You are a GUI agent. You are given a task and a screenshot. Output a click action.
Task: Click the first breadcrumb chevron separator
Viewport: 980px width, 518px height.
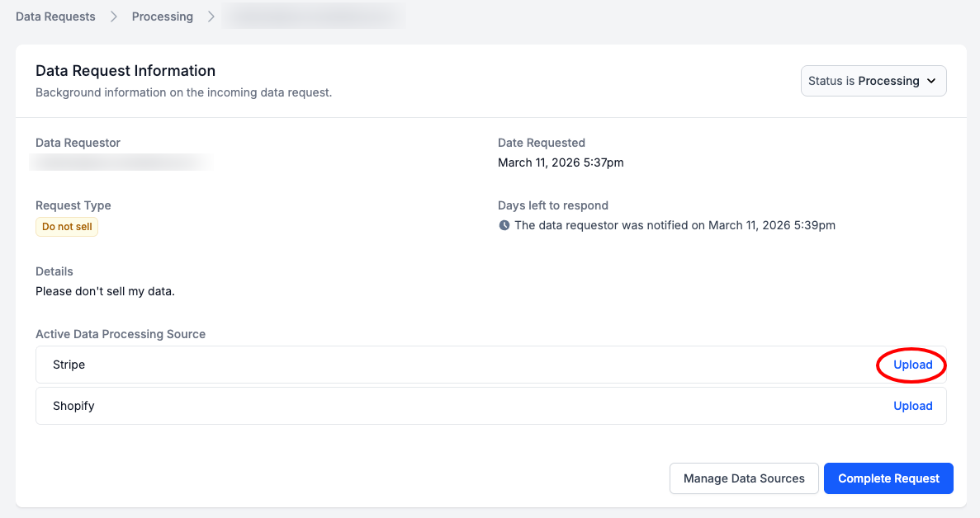[x=114, y=16]
